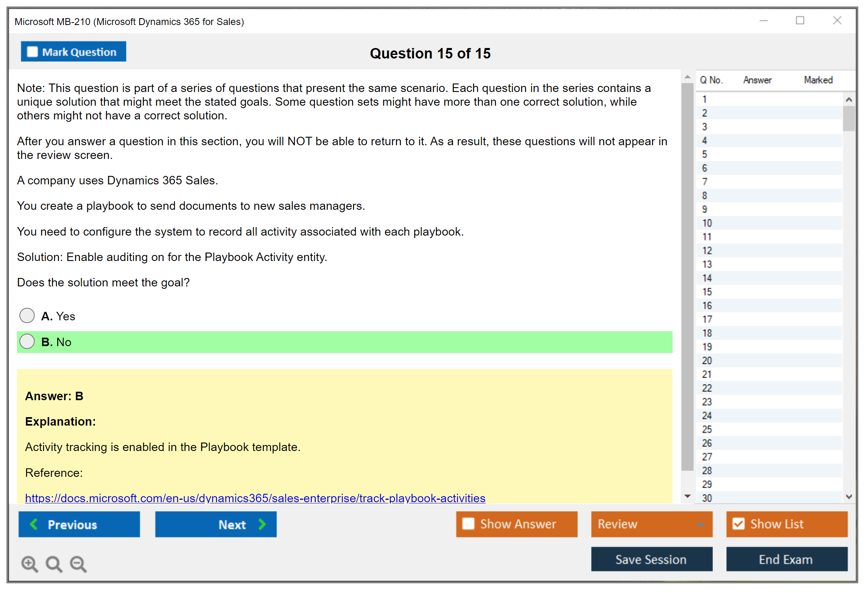This screenshot has height=593, width=868.
Task: Click the right chevron on Next button
Action: click(x=262, y=524)
